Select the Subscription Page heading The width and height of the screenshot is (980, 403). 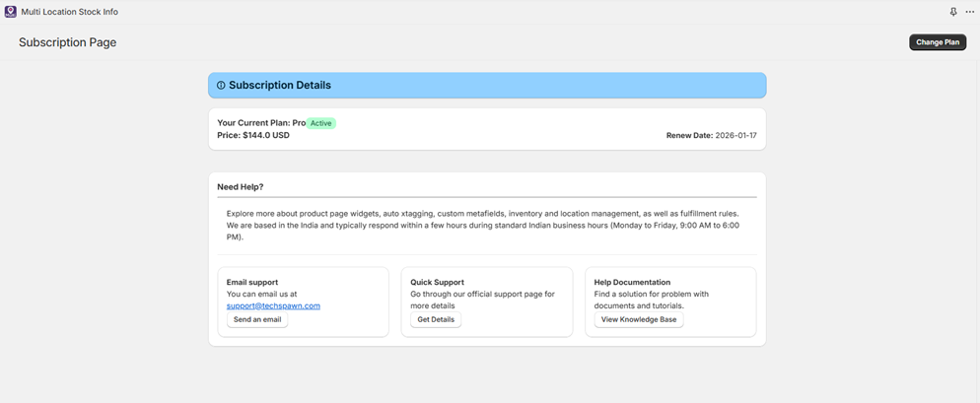[x=67, y=42]
